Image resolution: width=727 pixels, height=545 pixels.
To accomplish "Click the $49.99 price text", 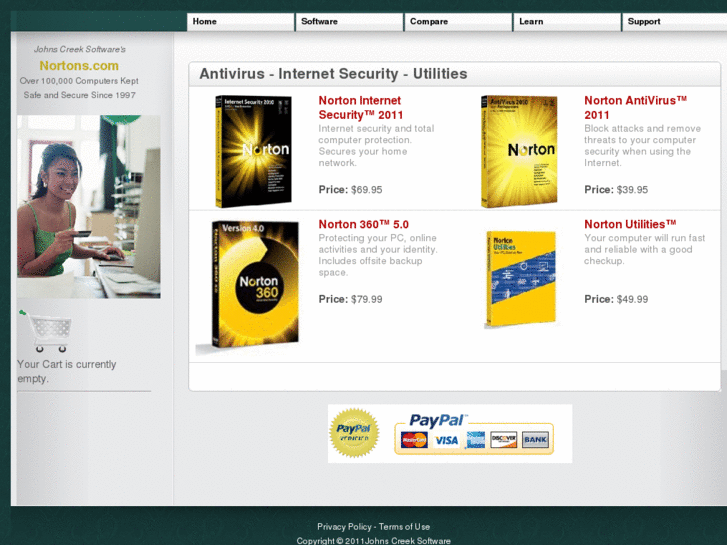I will click(632, 299).
